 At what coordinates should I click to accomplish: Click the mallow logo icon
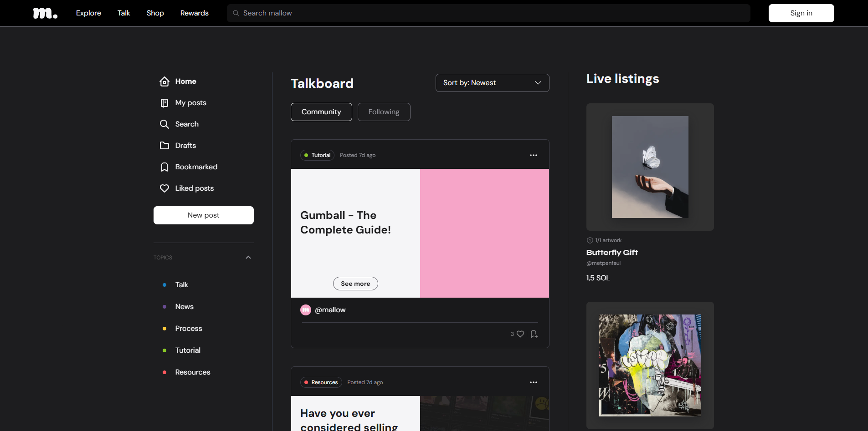(x=45, y=13)
